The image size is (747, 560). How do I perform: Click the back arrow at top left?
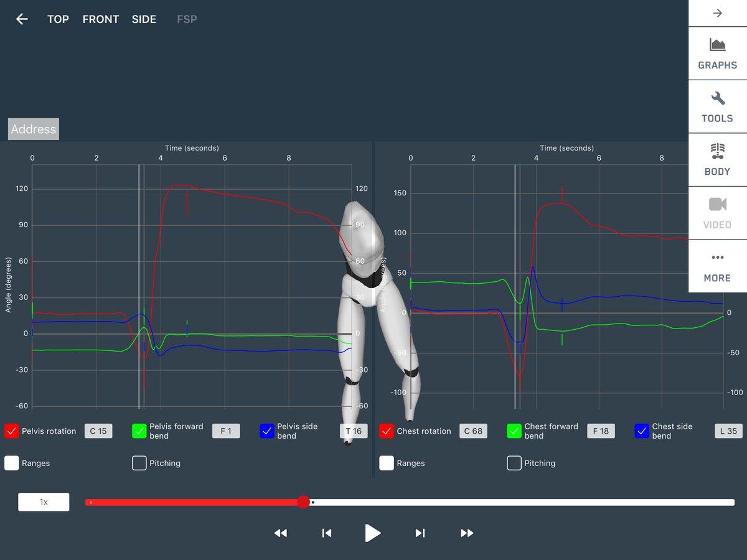pos(21,19)
